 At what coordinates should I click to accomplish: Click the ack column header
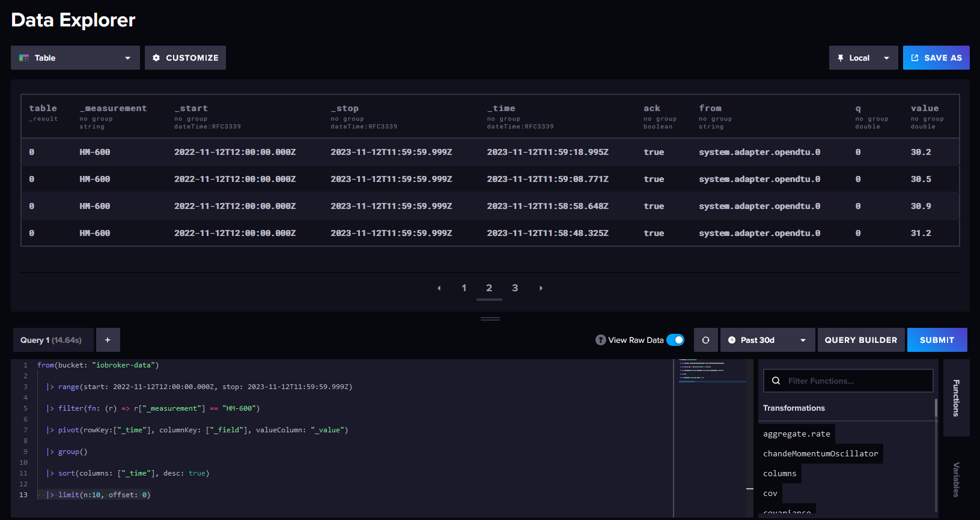tap(652, 108)
